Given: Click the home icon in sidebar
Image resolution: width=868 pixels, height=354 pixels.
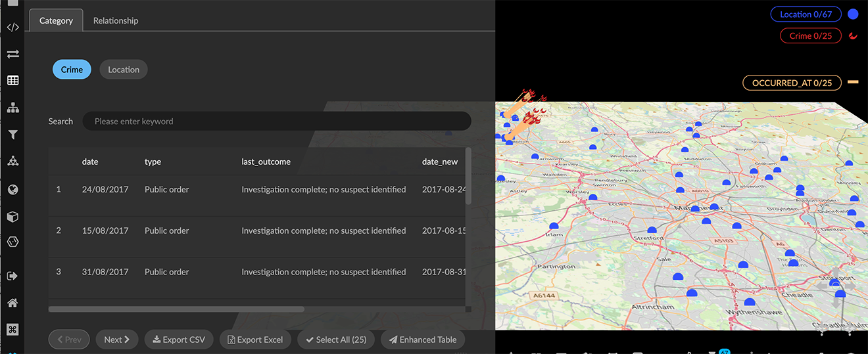Looking at the screenshot, I should [12, 303].
